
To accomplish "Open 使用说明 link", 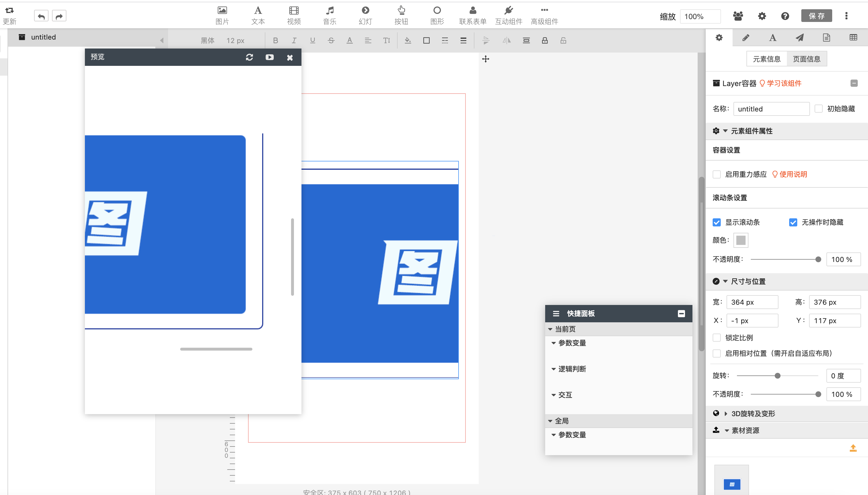I will coord(790,174).
